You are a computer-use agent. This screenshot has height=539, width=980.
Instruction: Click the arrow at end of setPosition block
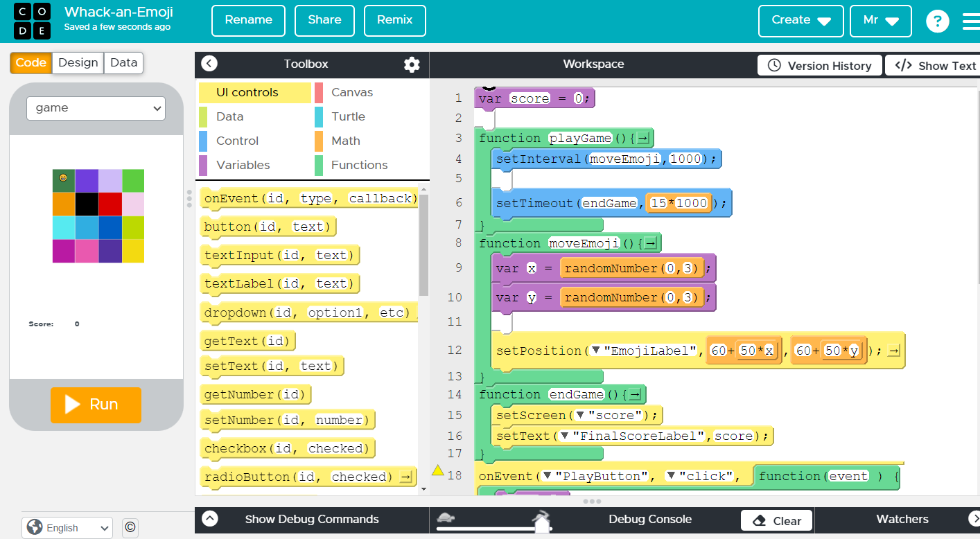tap(894, 351)
